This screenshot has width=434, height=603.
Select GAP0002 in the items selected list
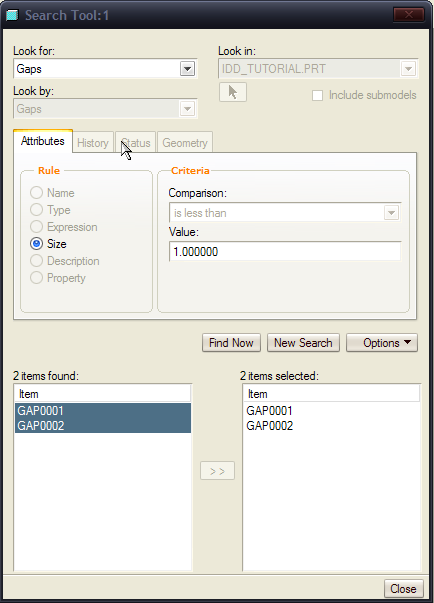pos(269,426)
